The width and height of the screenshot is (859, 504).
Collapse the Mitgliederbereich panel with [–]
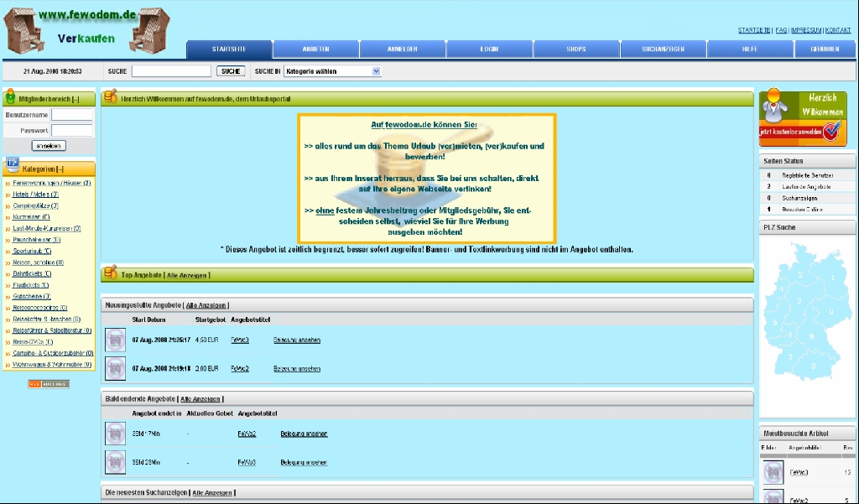coord(74,99)
